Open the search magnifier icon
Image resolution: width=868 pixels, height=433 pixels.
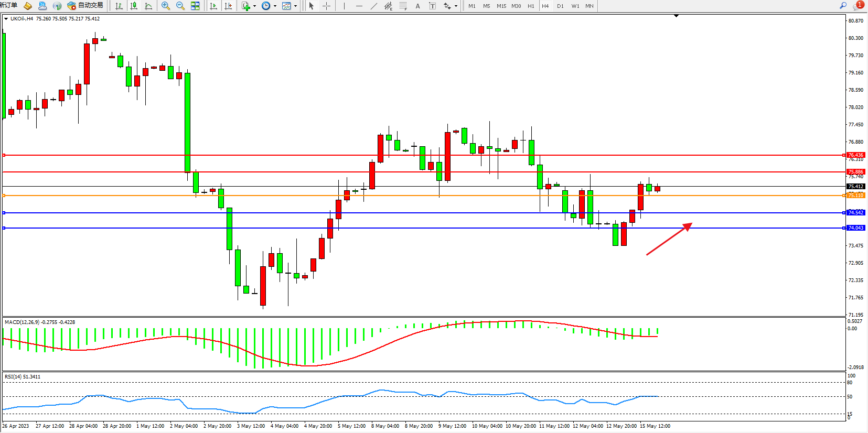[x=843, y=5]
